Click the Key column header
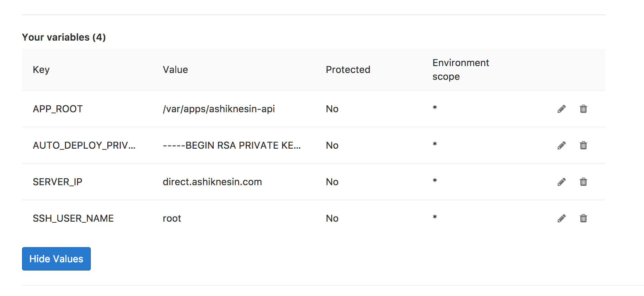Screen dimensions: 644x296 (41, 70)
